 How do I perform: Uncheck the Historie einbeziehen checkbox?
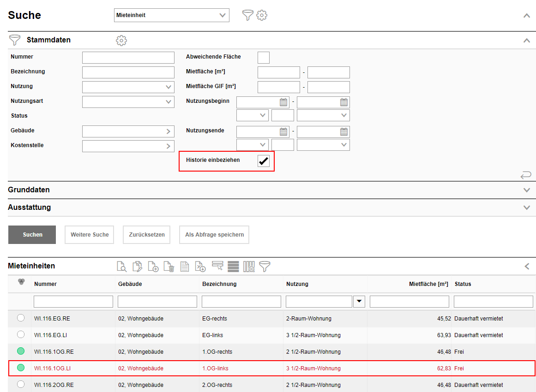(264, 161)
